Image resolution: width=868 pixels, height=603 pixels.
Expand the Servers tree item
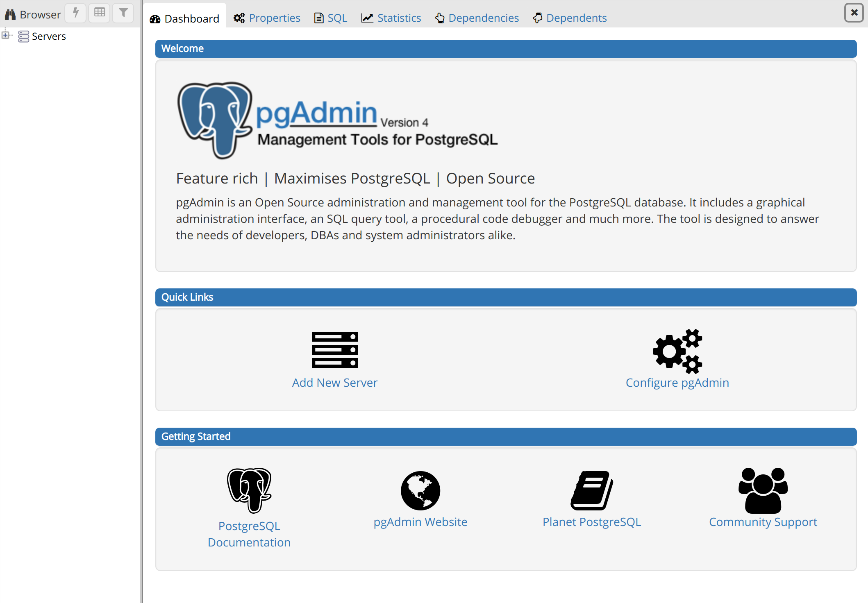coord(6,36)
